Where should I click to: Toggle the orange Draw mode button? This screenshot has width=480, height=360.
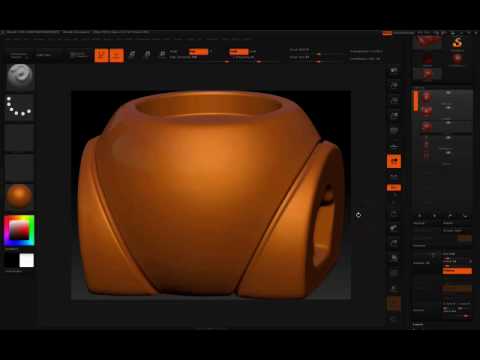tap(117, 55)
